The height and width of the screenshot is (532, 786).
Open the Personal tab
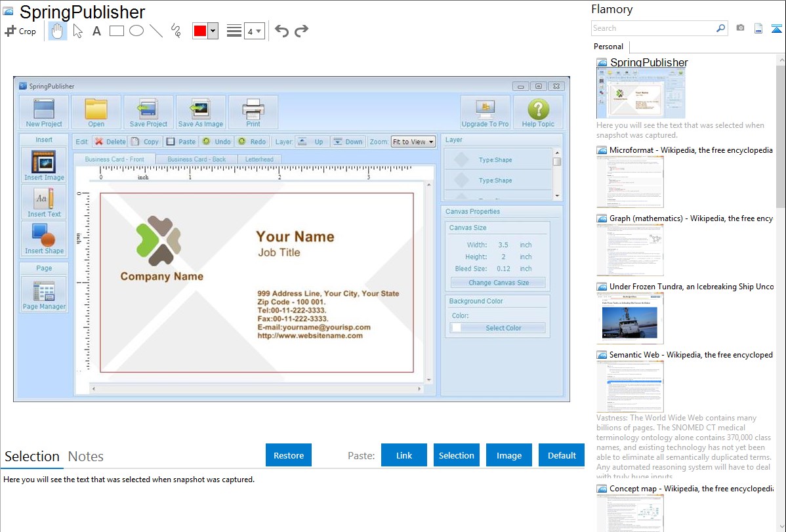(608, 47)
